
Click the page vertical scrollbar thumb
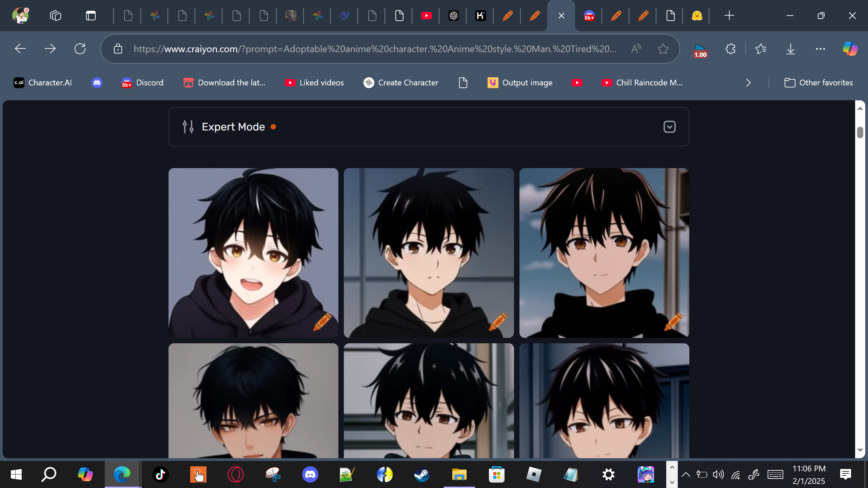click(860, 132)
